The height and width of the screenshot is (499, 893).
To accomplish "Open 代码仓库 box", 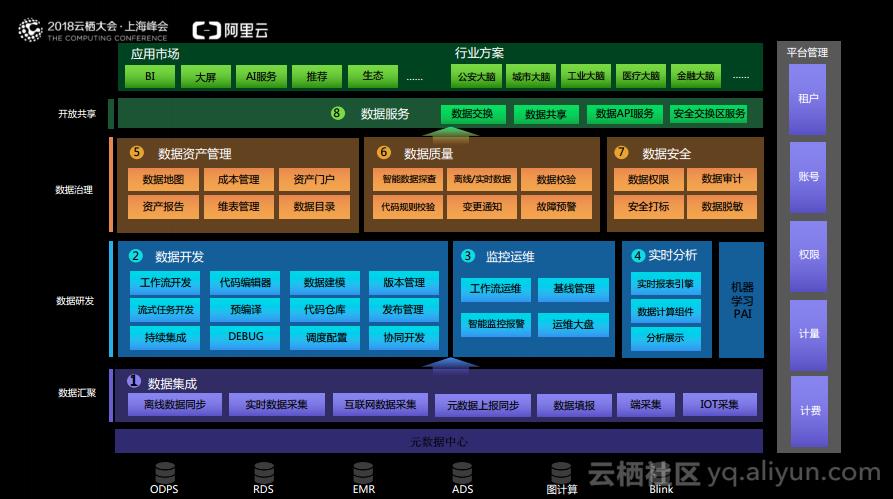I will pyautogui.click(x=325, y=310).
